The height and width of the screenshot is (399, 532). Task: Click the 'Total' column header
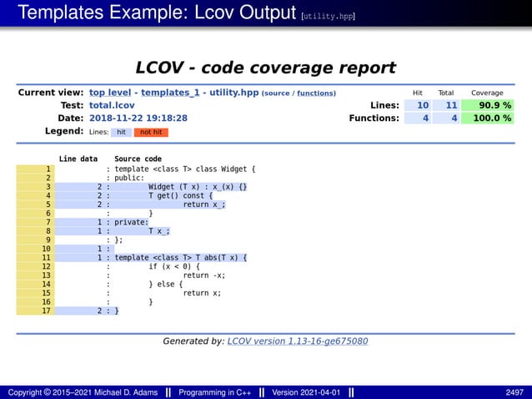coord(446,93)
